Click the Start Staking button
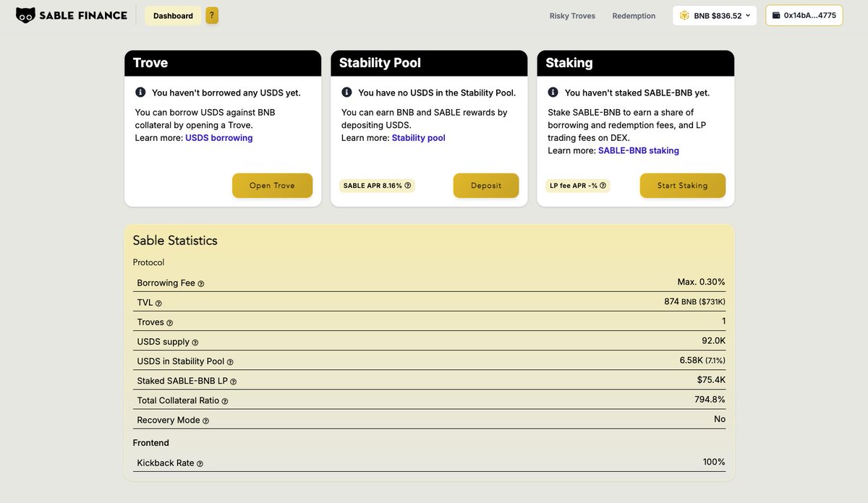 tap(683, 186)
